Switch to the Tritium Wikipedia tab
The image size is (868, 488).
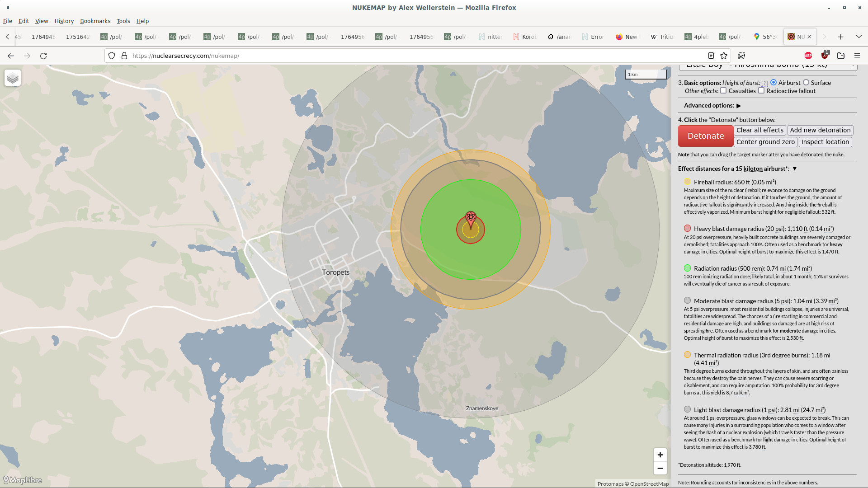pyautogui.click(x=662, y=37)
